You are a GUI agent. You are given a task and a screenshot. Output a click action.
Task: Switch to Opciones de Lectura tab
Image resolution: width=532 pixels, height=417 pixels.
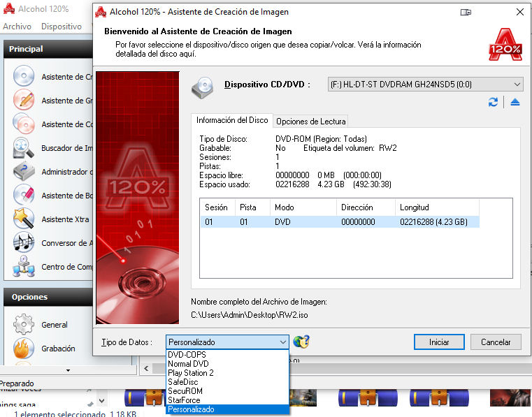pos(311,122)
